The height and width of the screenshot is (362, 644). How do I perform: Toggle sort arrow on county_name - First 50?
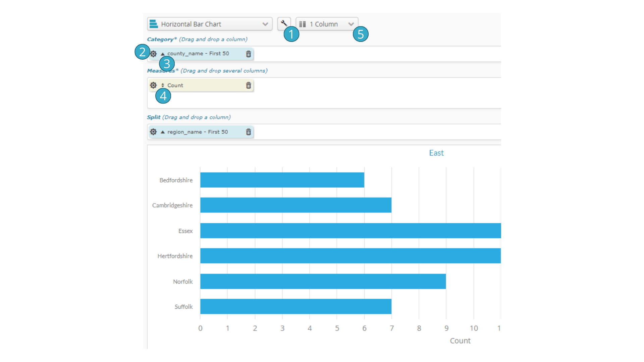[x=163, y=54]
